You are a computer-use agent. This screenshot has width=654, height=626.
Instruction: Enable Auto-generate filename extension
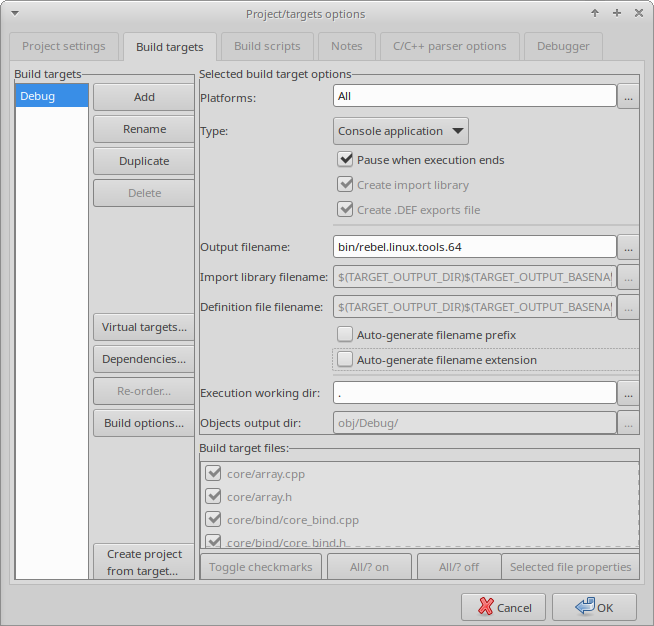(x=345, y=360)
